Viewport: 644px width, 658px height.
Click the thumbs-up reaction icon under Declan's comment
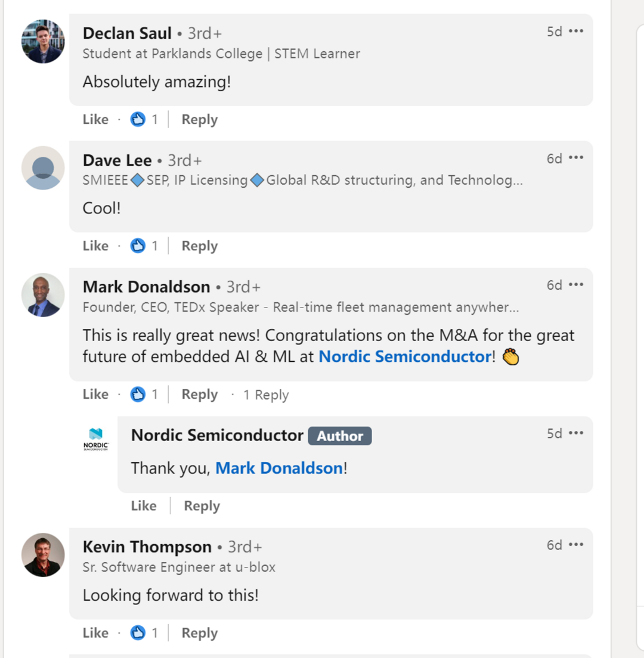138,119
